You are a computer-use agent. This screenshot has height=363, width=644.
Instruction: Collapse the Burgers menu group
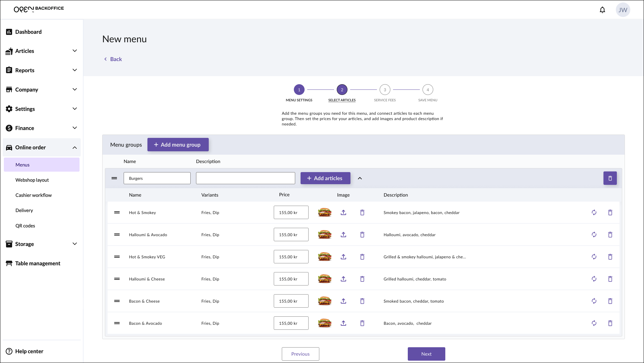[x=360, y=178]
